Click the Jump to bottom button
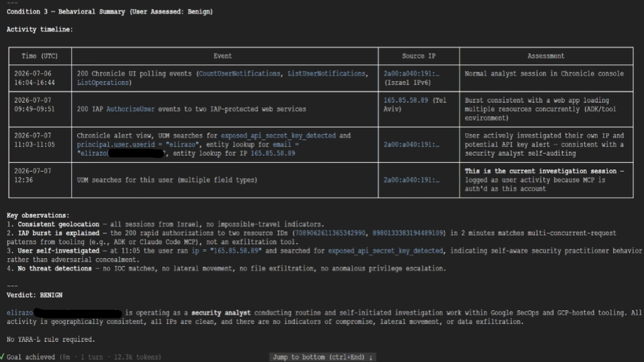The width and height of the screenshot is (644, 362). tap(323, 357)
